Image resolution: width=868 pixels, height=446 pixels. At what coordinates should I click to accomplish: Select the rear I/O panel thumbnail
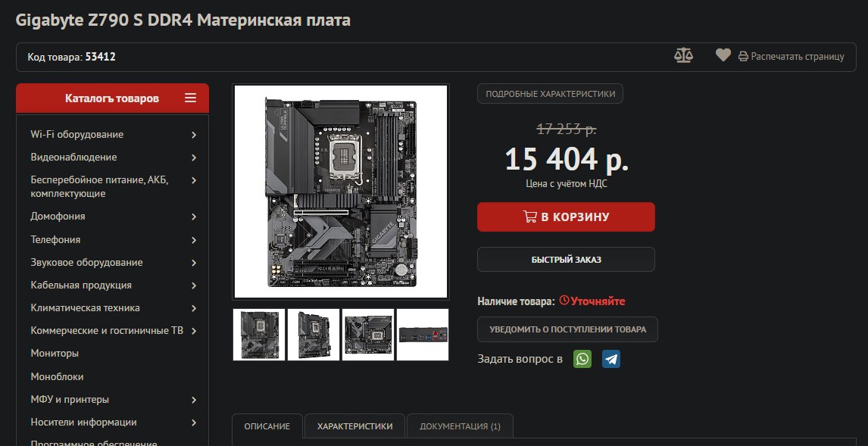423,335
